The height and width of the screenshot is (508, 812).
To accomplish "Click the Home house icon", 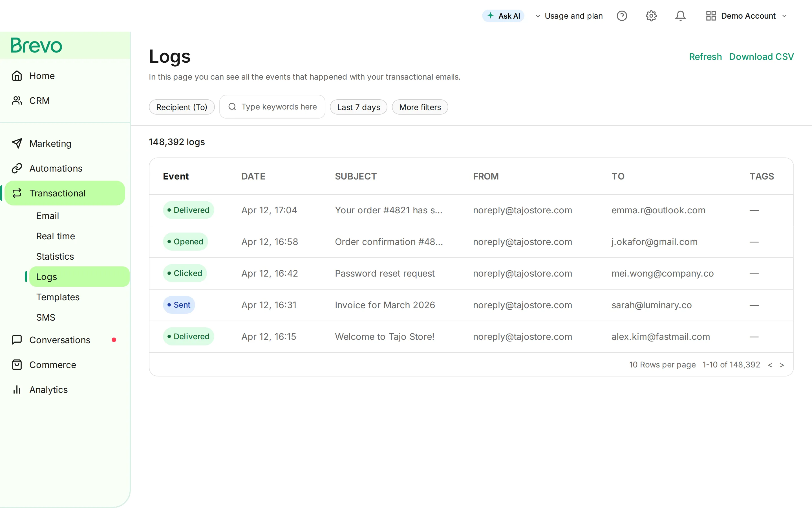I will tap(17, 76).
